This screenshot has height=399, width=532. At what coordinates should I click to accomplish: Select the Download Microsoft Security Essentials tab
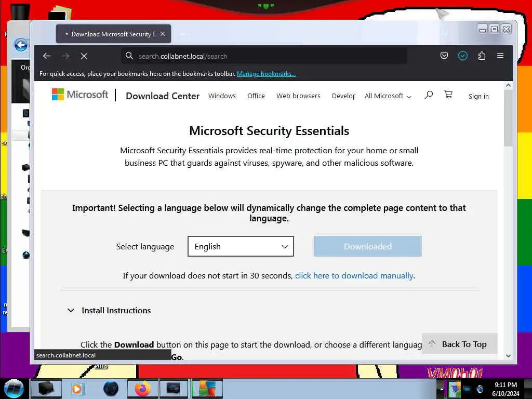coord(113,34)
